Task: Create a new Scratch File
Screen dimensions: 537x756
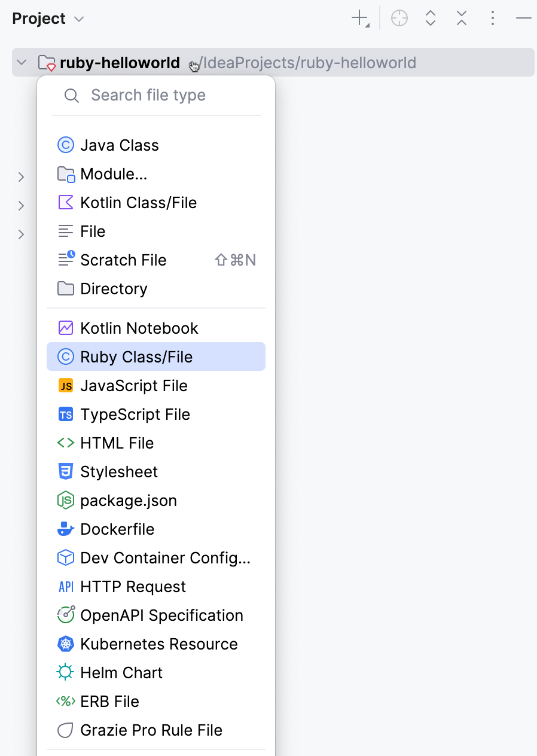Action: click(x=123, y=260)
